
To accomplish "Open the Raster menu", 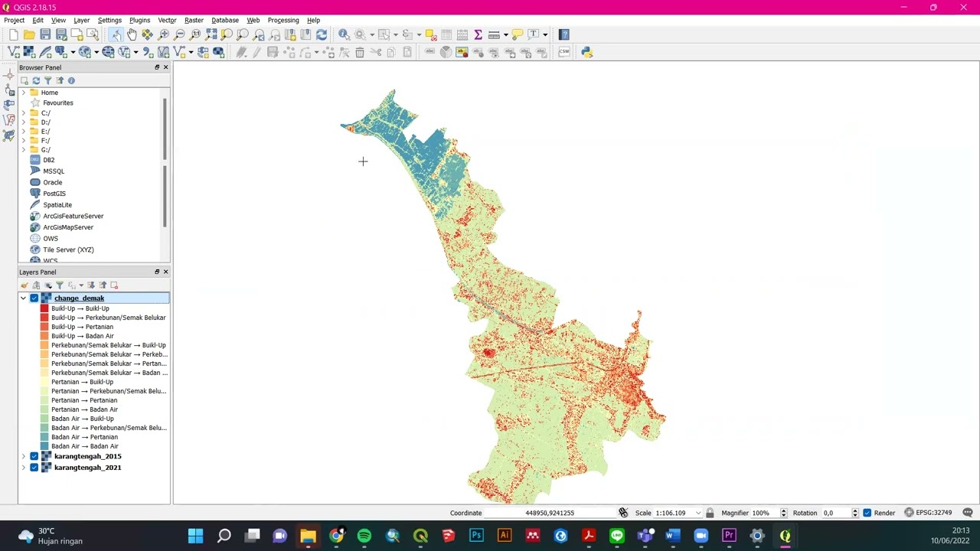I will [x=194, y=20].
